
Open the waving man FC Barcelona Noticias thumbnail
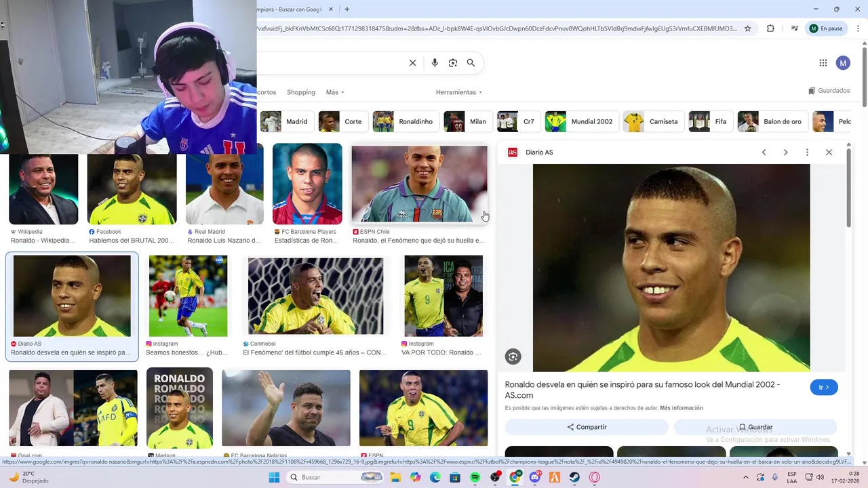286,409
